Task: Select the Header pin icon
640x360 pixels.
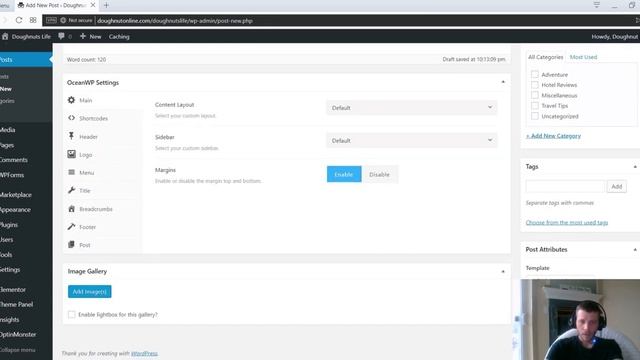Action: pyautogui.click(x=71, y=136)
